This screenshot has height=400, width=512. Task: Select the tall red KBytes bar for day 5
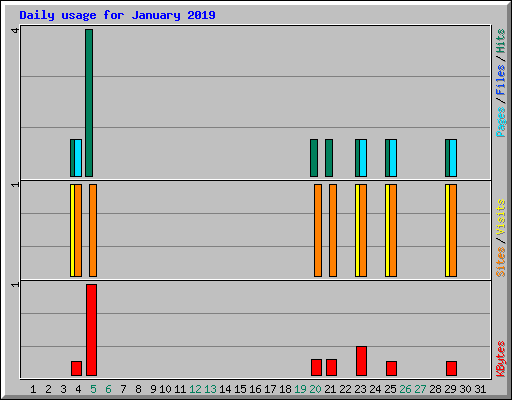[x=91, y=330]
